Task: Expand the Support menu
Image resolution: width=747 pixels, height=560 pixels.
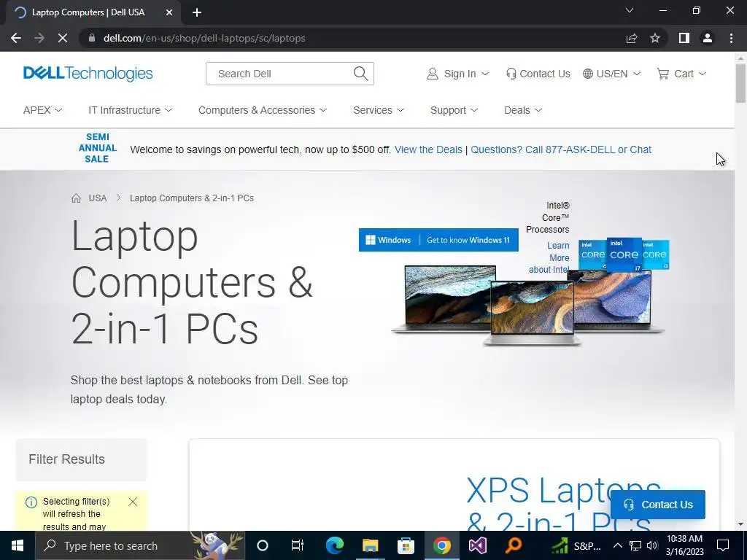Action: click(454, 110)
